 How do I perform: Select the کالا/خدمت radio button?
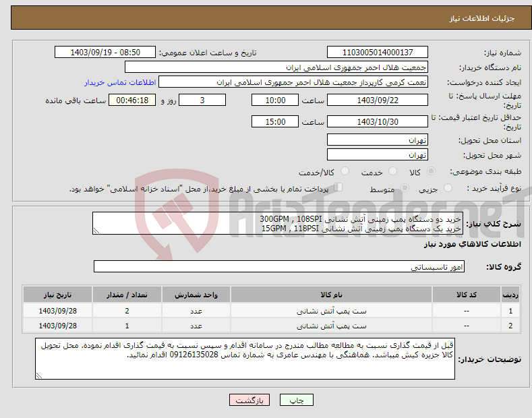(x=345, y=171)
